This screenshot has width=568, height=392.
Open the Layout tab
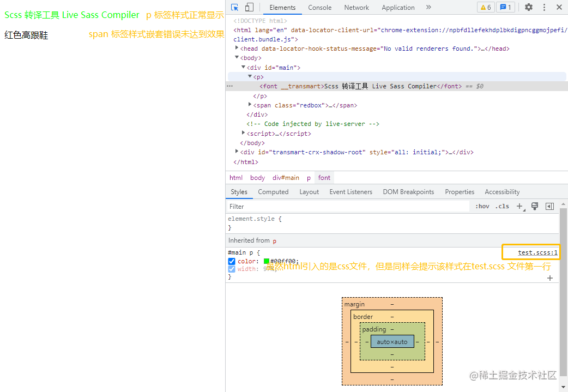[x=309, y=192]
